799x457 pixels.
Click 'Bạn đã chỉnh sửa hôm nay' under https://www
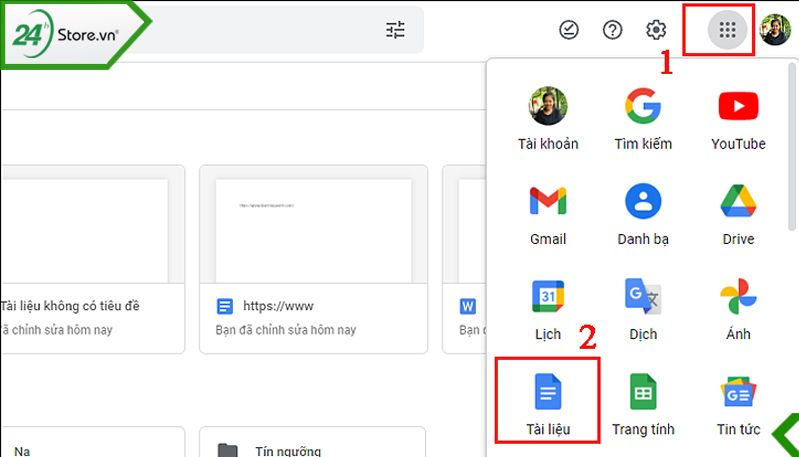(286, 330)
